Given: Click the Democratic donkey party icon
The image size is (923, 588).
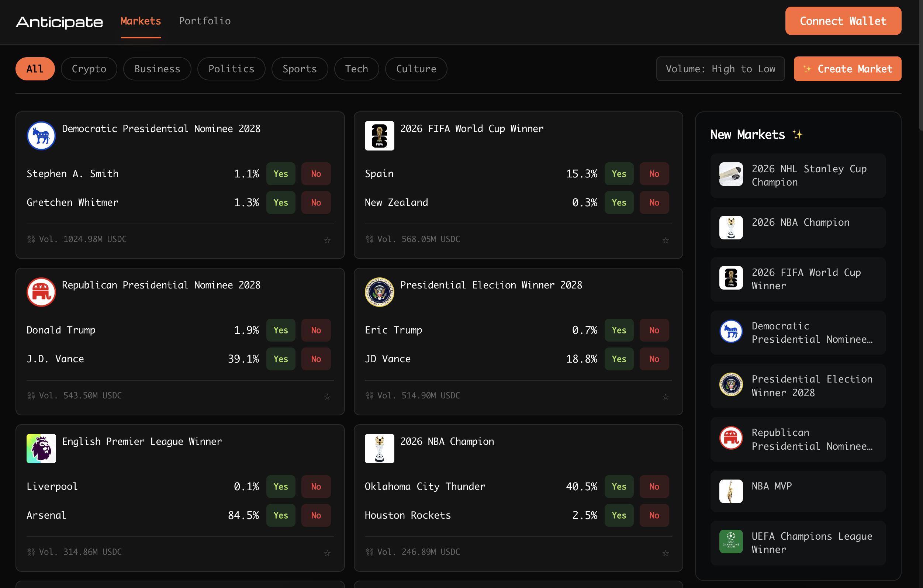Looking at the screenshot, I should point(41,135).
